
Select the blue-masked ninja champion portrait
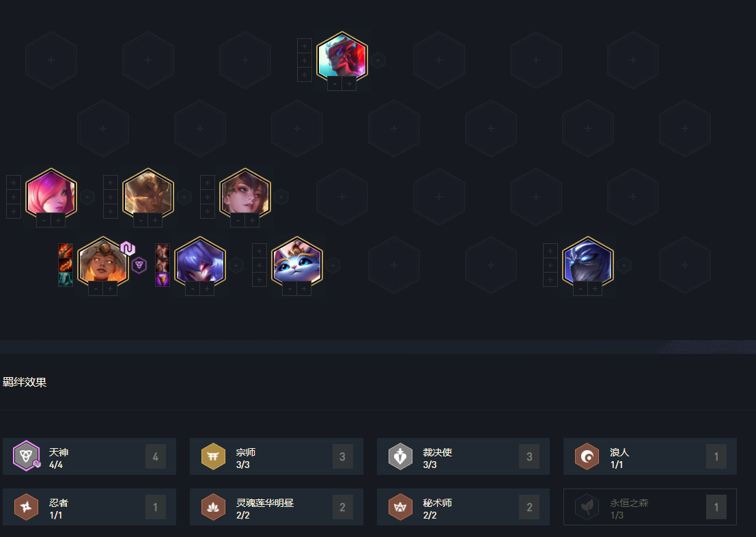(588, 262)
